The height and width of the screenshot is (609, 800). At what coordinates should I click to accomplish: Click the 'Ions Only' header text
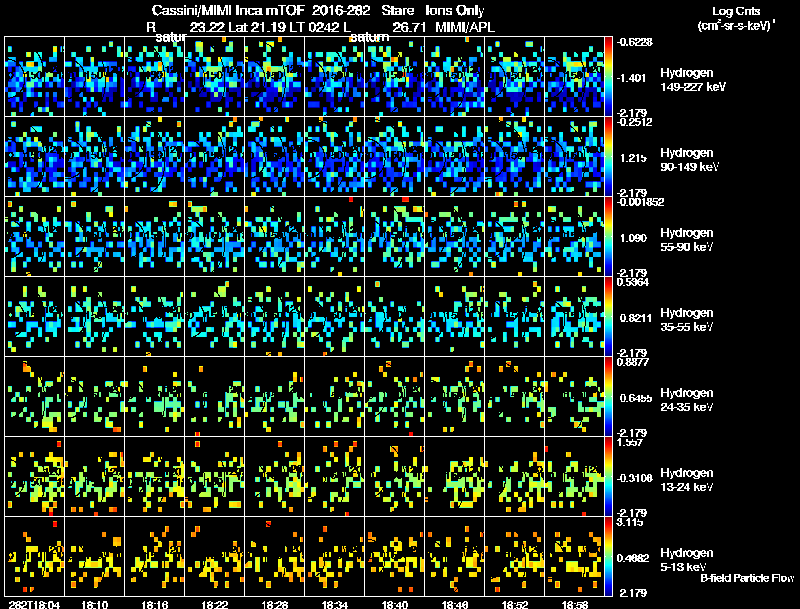(x=455, y=10)
